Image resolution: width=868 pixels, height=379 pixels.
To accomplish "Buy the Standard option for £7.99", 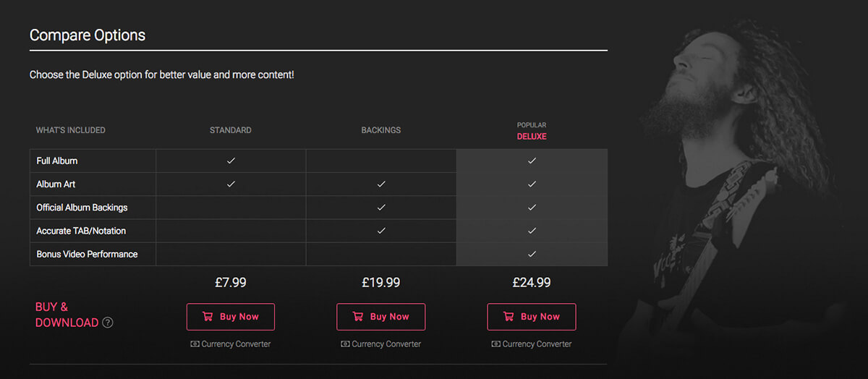I will coord(231,317).
